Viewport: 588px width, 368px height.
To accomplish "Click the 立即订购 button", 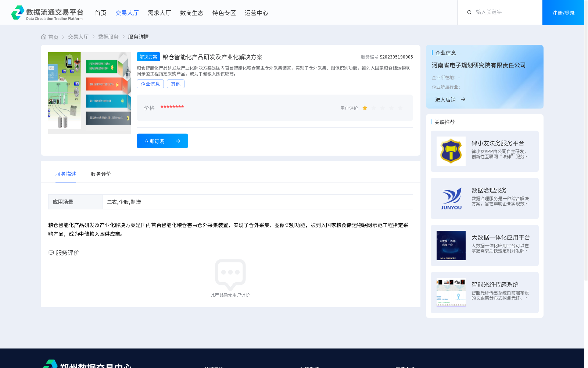I will (x=162, y=141).
